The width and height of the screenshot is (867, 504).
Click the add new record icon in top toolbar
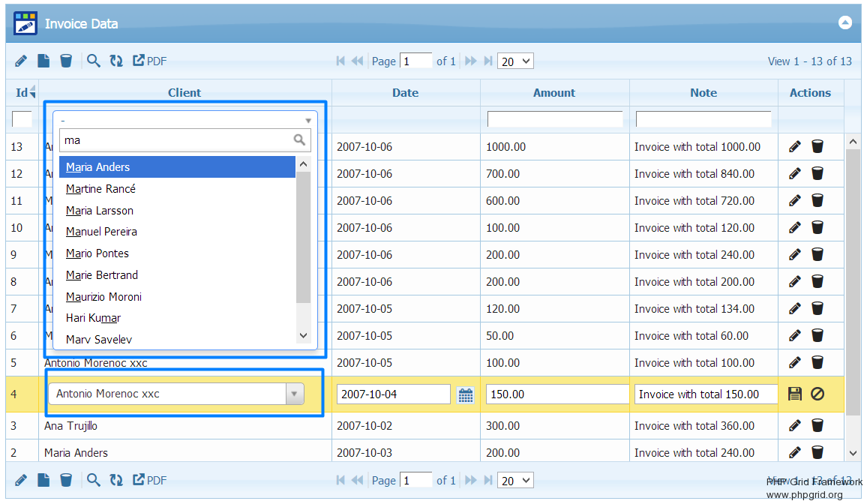click(43, 61)
